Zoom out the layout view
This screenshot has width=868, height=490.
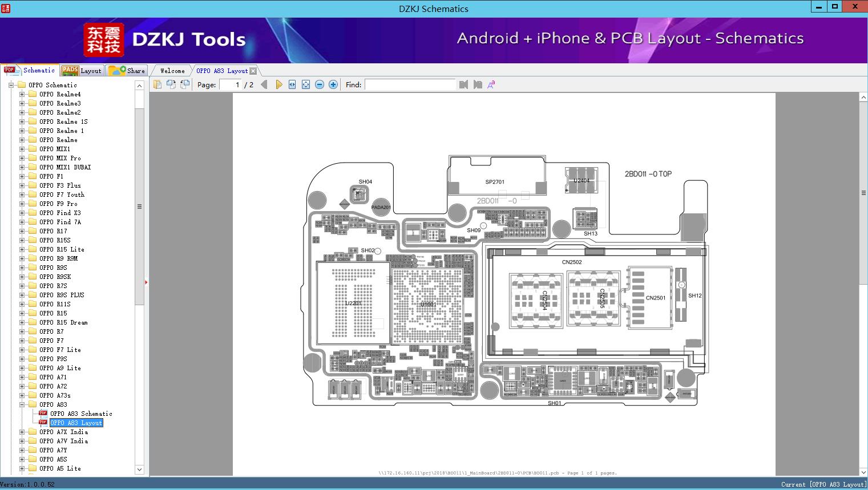[320, 84]
